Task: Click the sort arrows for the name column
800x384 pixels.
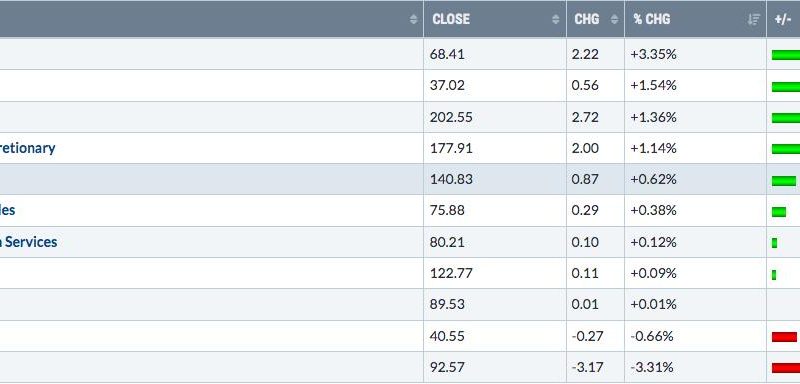Action: [x=413, y=19]
